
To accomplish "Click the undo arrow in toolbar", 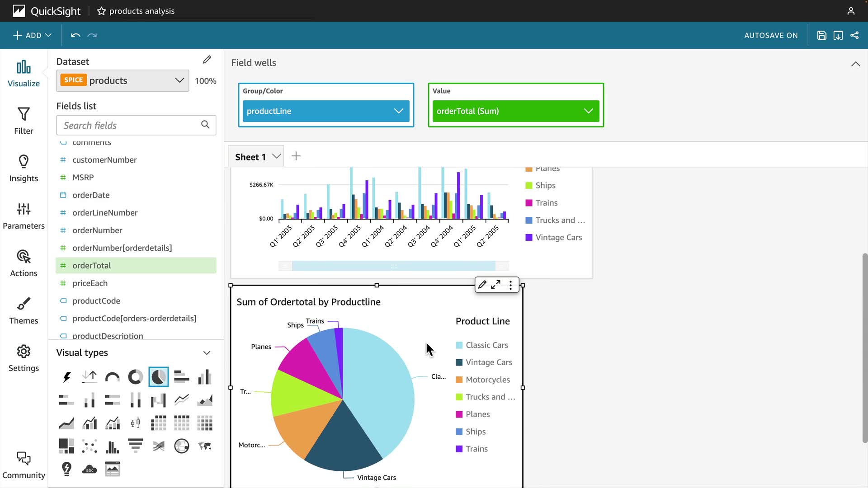I will (75, 35).
